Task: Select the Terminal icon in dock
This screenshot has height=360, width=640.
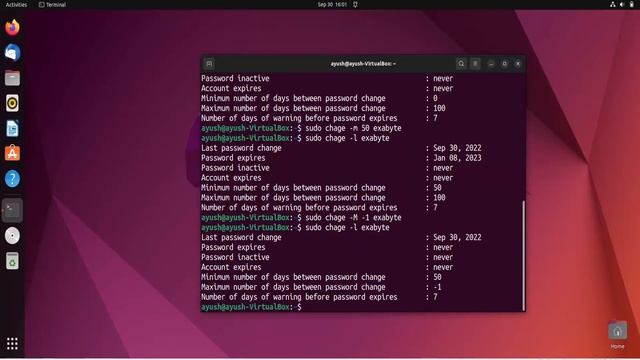Action: click(12, 210)
